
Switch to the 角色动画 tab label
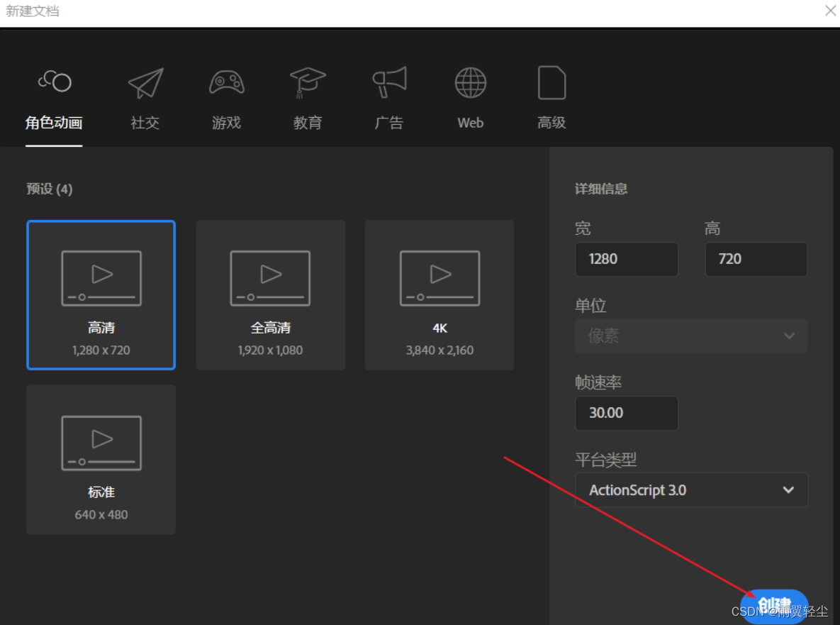54,123
